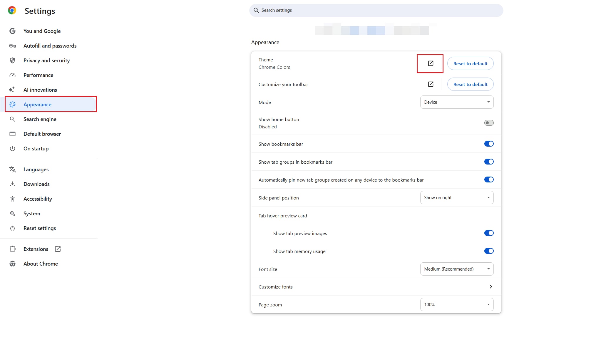Screen dimensions: 606x364
Task: Click the Performance speedometer icon
Action: (x=12, y=75)
